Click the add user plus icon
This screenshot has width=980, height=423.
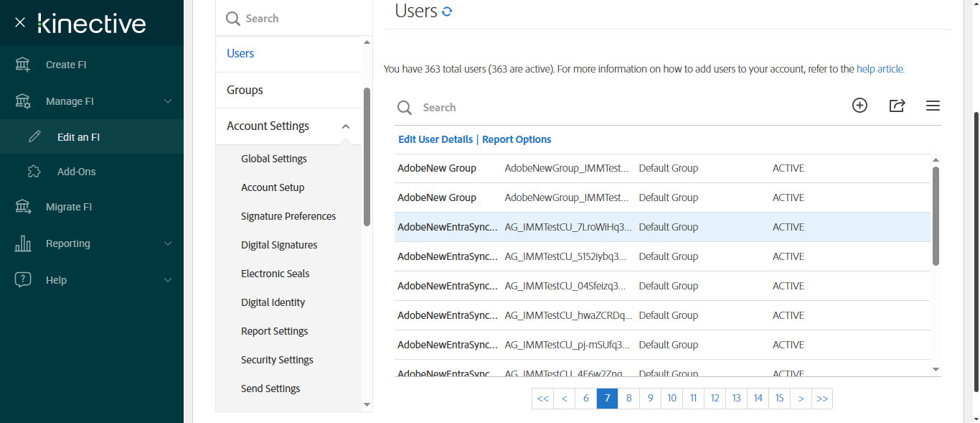859,106
